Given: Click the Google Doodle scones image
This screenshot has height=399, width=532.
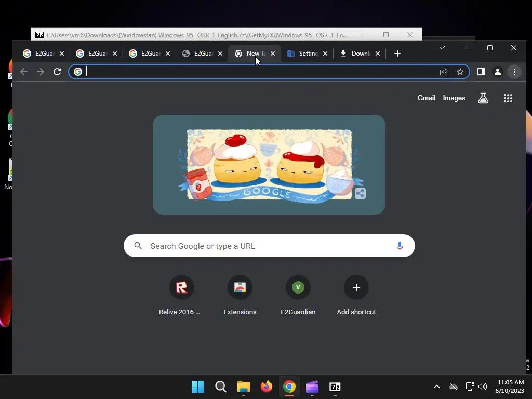Looking at the screenshot, I should (x=269, y=165).
